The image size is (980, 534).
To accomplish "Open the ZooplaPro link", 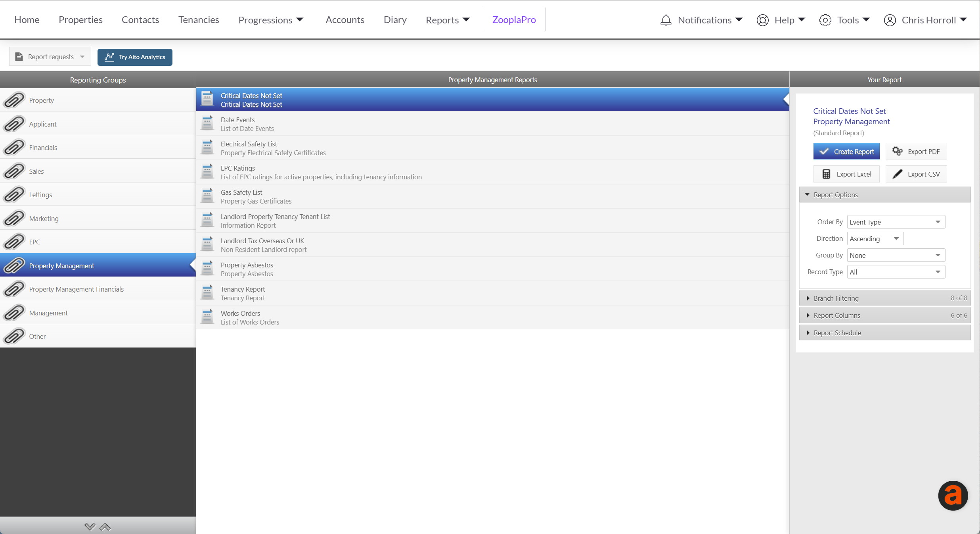I will coord(514,20).
